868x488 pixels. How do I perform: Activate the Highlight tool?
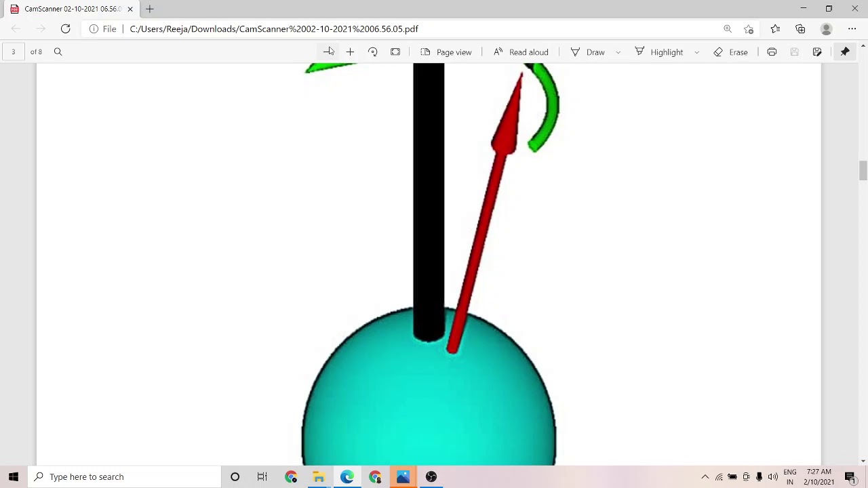coord(659,52)
